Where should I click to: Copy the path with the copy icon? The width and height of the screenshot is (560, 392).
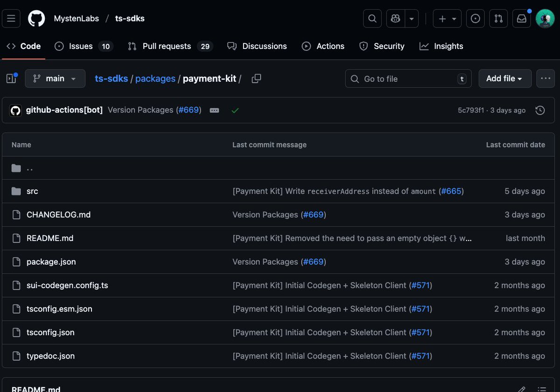tap(256, 79)
